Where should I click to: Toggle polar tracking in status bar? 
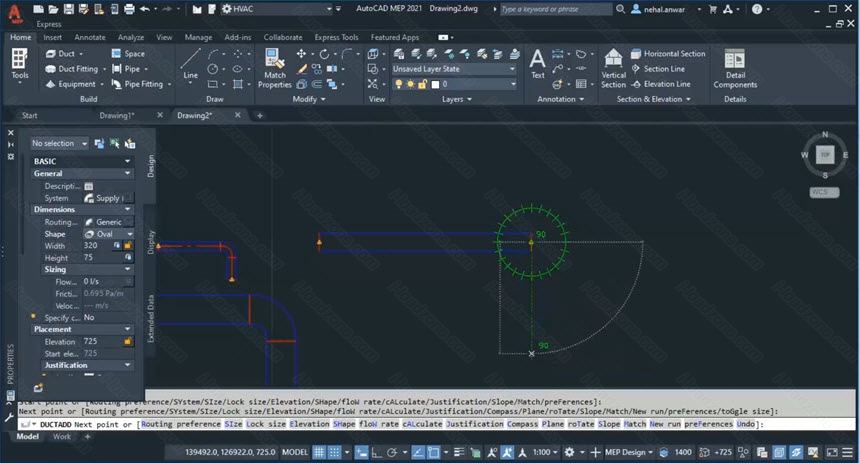392,452
